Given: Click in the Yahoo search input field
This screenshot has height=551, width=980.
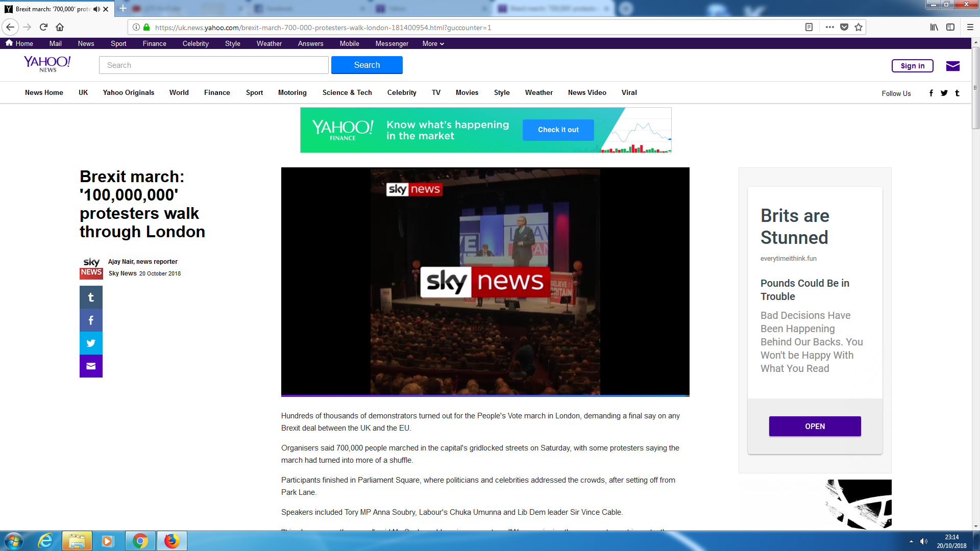Looking at the screenshot, I should click(x=214, y=65).
